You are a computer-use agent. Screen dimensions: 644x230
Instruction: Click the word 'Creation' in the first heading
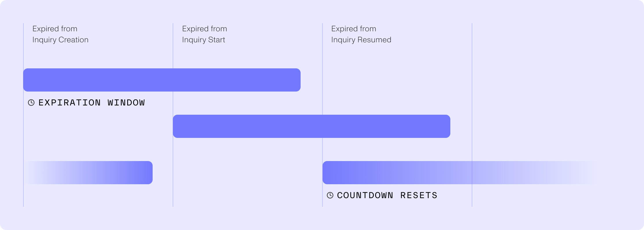tap(73, 40)
